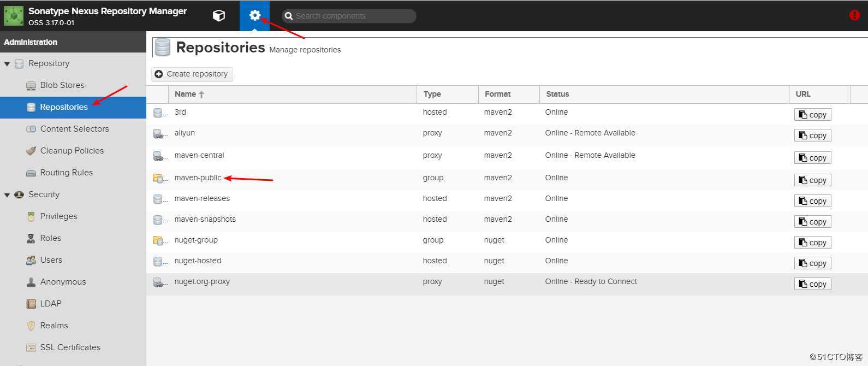Viewport: 868px width, 366px height.
Task: Click the Privileges medal icon
Action: (31, 216)
